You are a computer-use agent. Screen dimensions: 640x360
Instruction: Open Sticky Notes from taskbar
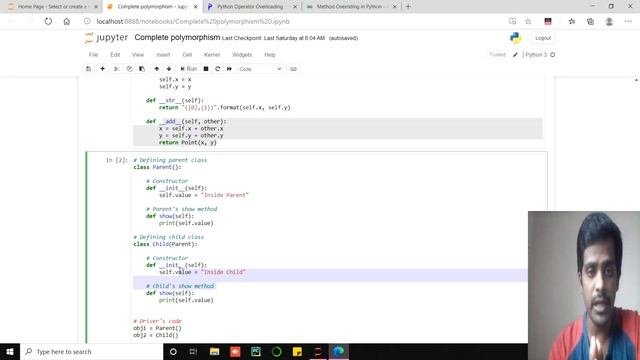pos(297,351)
